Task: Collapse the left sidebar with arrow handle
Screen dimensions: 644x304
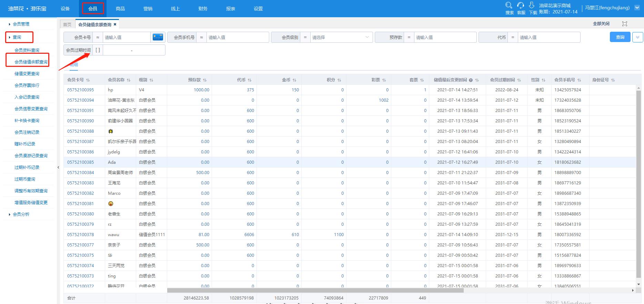Action: 58,167
